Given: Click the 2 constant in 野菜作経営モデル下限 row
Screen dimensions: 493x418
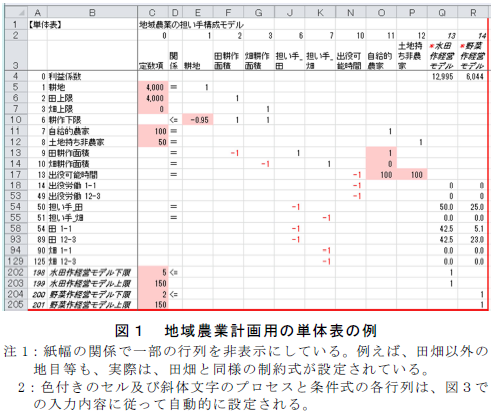Looking at the screenshot, I should tap(153, 294).
